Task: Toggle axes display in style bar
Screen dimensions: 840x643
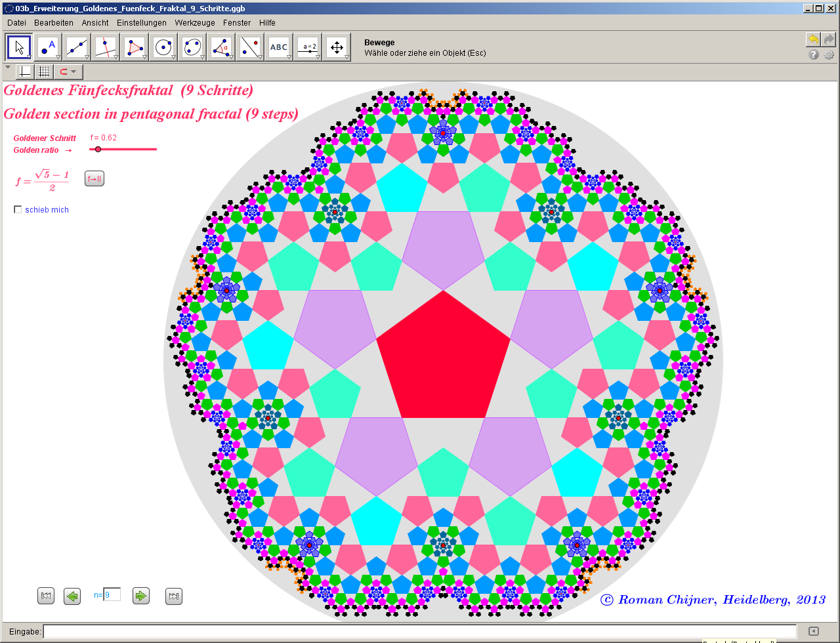Action: (25, 72)
